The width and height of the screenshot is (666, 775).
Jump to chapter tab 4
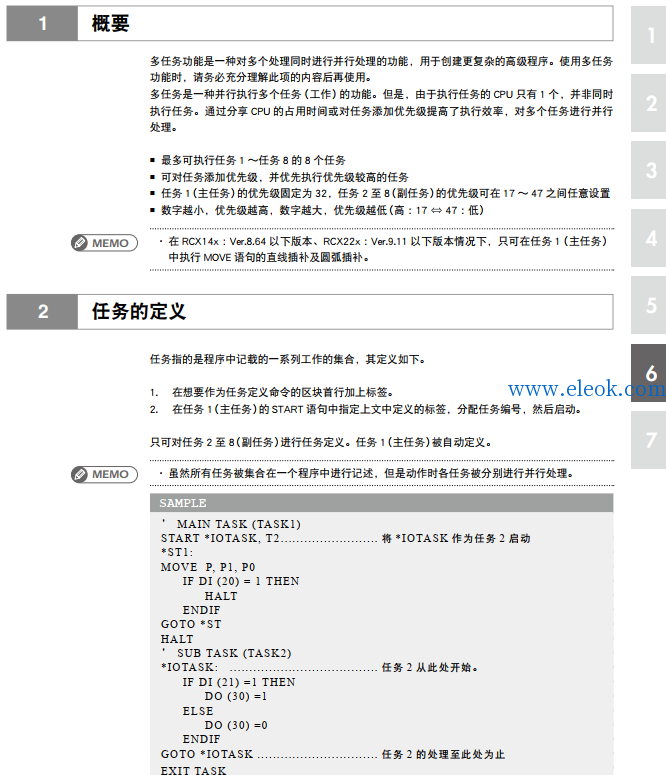click(649, 238)
